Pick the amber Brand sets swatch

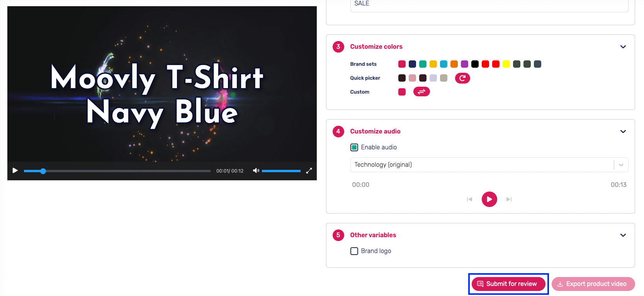pyautogui.click(x=433, y=64)
